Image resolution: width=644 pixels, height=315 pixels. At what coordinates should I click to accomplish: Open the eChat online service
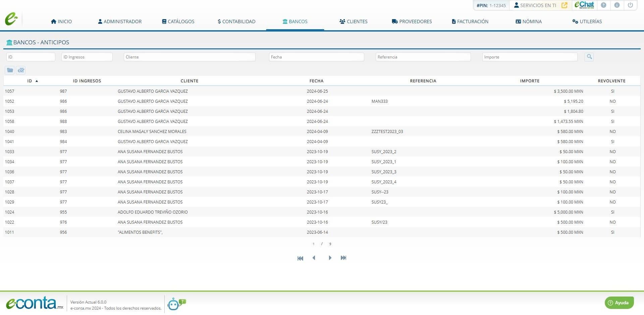[584, 5]
